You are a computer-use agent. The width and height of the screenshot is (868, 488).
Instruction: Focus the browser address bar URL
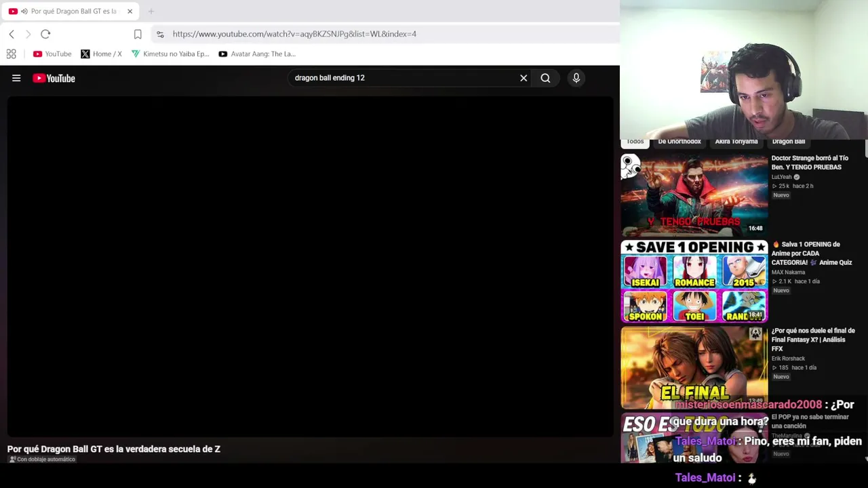tap(294, 34)
